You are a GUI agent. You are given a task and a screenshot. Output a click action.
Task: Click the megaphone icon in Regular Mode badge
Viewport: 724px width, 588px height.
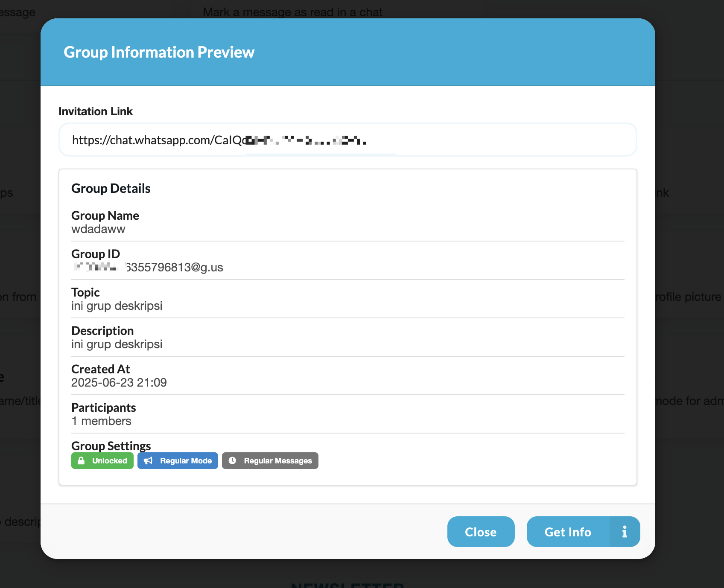[x=148, y=461]
